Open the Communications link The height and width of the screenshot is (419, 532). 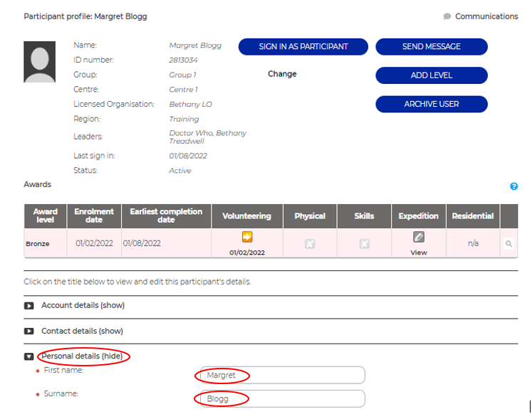coord(486,16)
